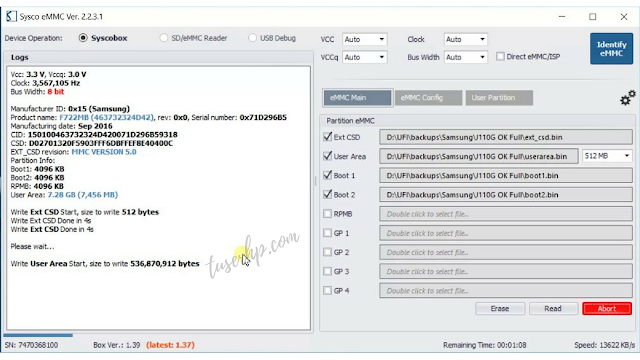
Task: Click the GP 3 file selection field
Action: point(506,271)
